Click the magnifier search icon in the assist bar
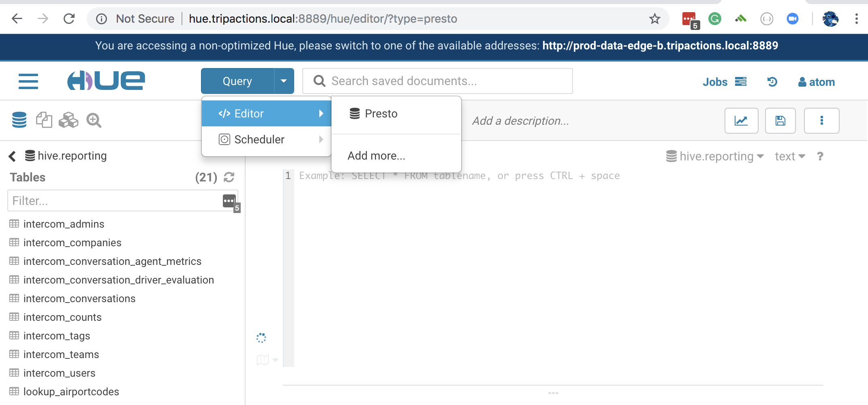The height and width of the screenshot is (405, 868). (x=94, y=120)
